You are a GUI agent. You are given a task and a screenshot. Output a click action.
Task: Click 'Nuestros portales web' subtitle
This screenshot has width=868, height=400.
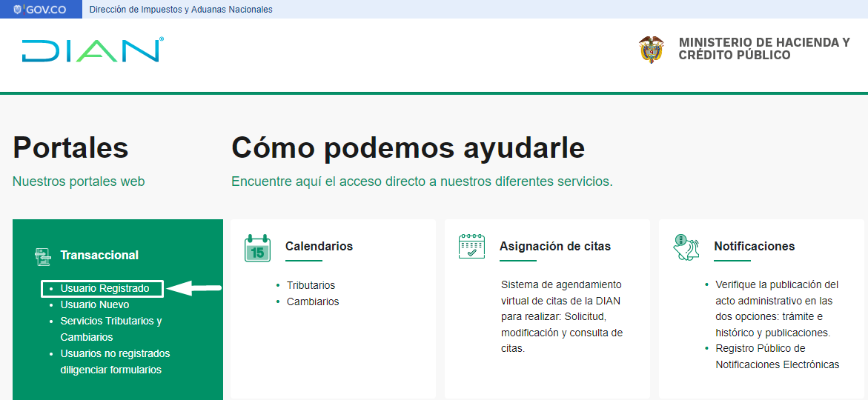pyautogui.click(x=78, y=181)
